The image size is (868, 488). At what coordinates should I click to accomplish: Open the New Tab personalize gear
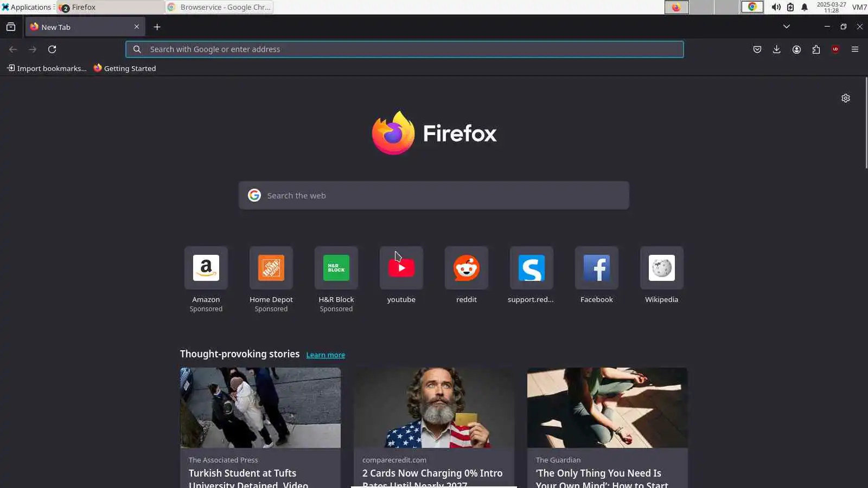(x=846, y=98)
